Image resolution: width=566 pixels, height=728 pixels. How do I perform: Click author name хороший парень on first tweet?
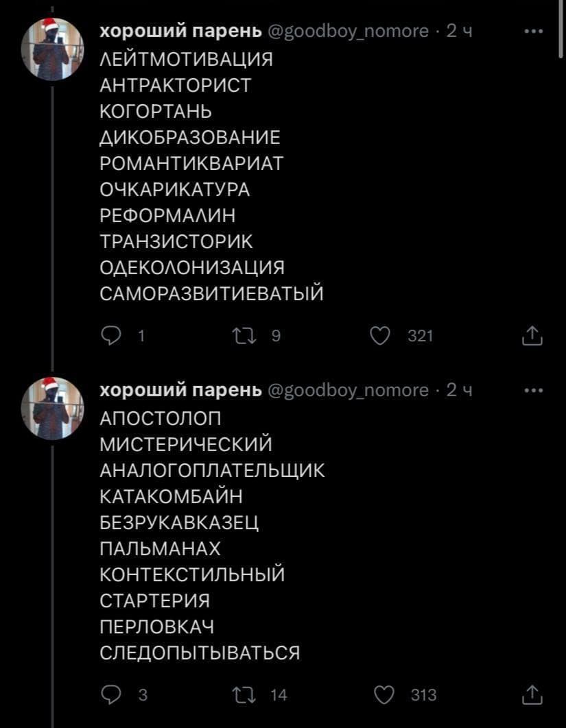[181, 32]
